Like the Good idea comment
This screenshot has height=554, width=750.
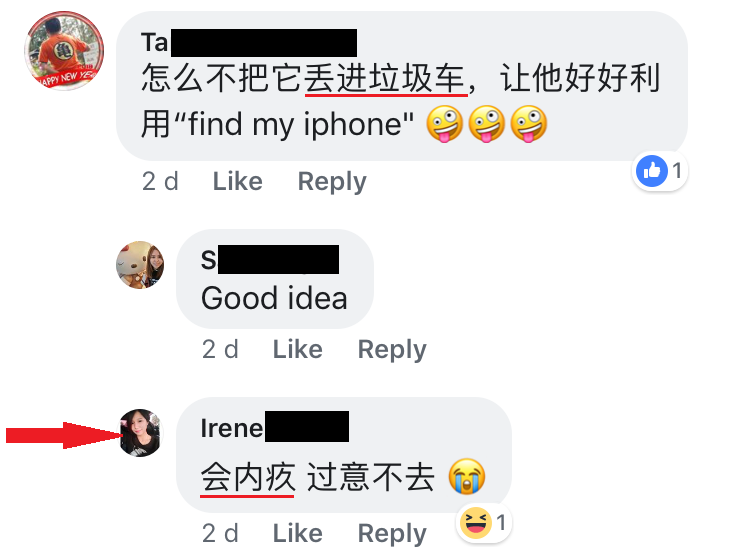[x=298, y=349]
